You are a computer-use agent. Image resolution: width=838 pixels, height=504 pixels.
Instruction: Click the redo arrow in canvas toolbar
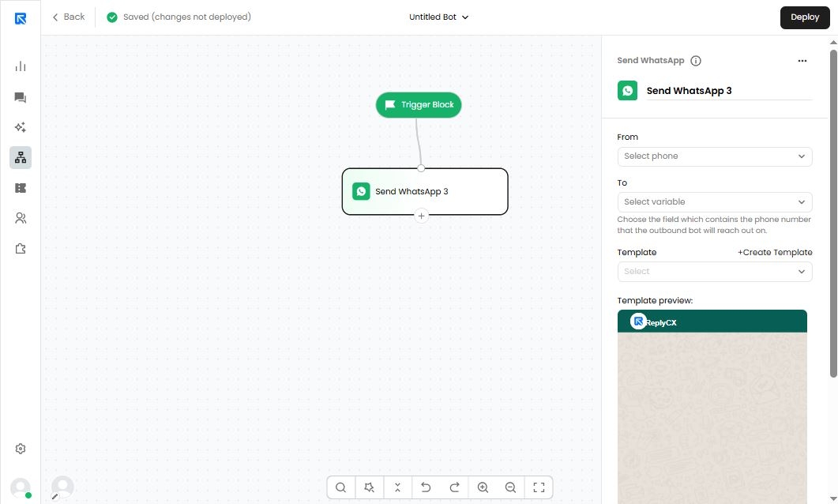454,487
